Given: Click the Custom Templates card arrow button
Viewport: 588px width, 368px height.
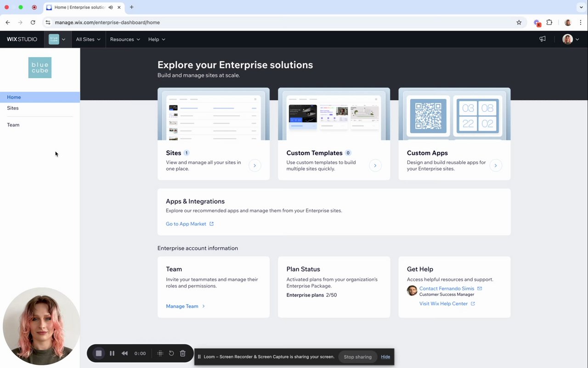Looking at the screenshot, I should point(375,165).
